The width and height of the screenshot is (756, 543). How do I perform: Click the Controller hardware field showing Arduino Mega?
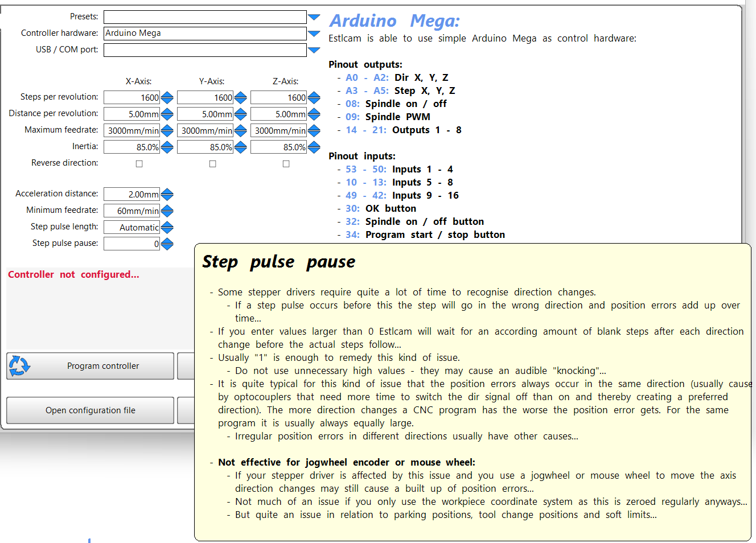pyautogui.click(x=205, y=34)
